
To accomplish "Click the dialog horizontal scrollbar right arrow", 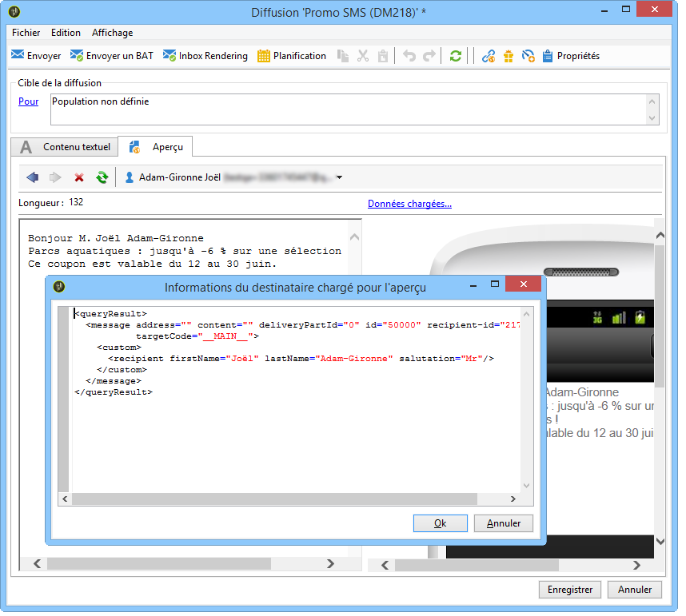I will coord(513,499).
